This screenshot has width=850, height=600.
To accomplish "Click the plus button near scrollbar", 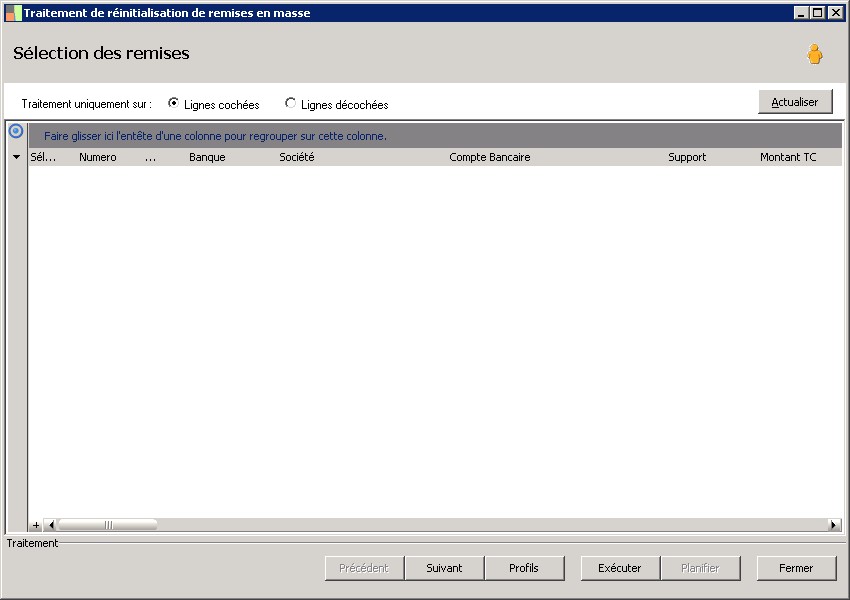I will click(x=36, y=525).
